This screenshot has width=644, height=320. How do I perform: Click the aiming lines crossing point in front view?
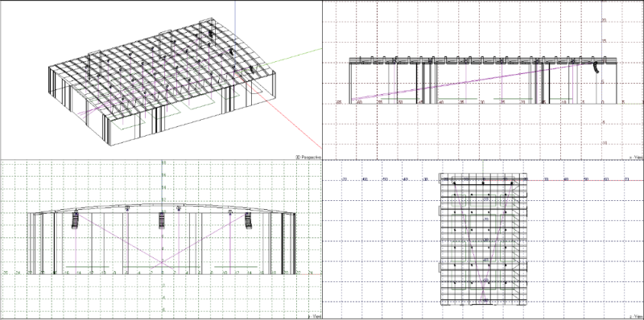tap(162, 262)
